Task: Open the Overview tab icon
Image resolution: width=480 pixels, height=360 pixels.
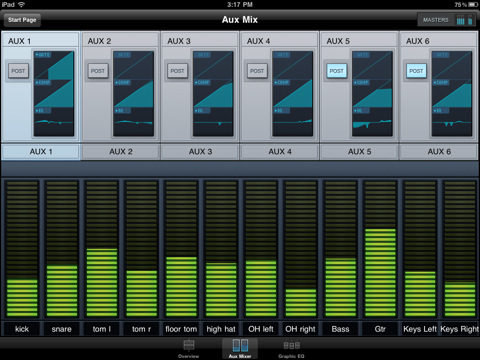Action: pos(189,349)
